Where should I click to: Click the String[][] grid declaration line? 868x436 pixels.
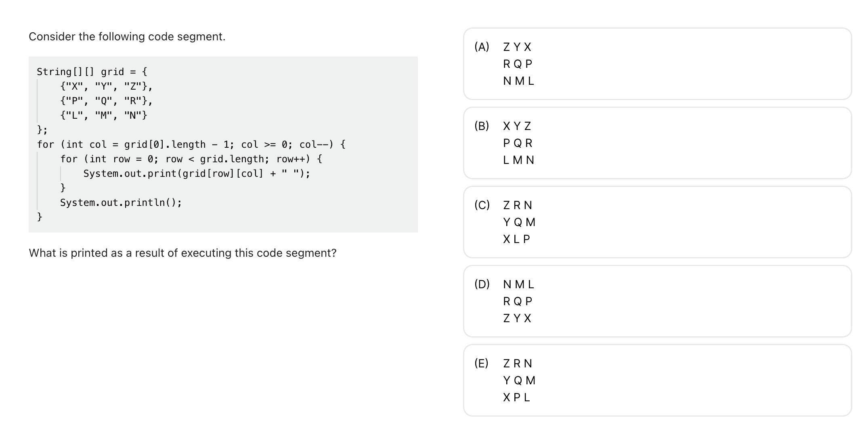click(x=92, y=72)
